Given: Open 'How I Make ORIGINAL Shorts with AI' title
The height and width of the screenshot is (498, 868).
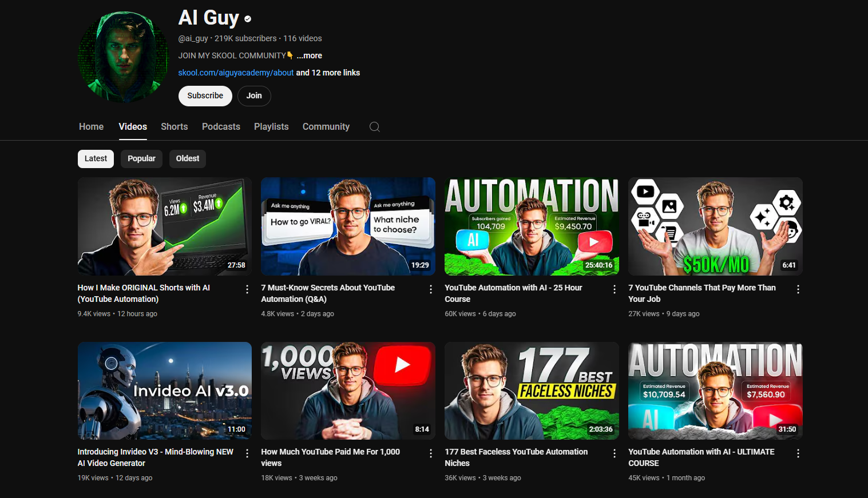Looking at the screenshot, I should pos(144,293).
